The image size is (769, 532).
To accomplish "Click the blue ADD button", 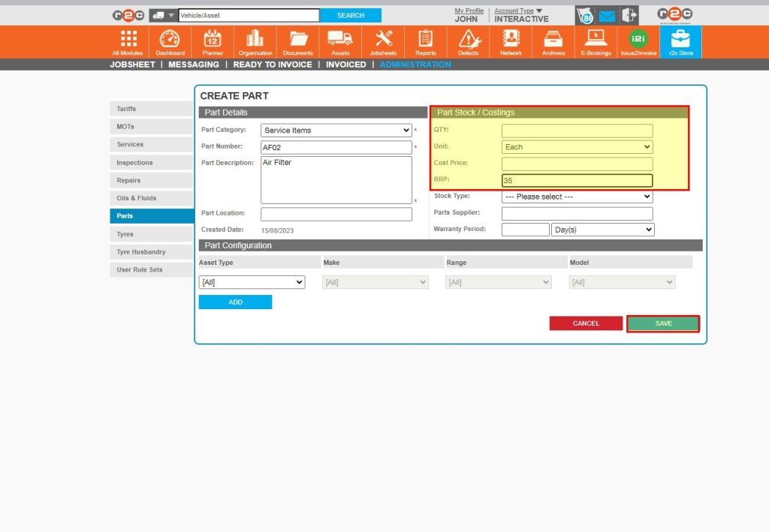I will click(x=235, y=302).
